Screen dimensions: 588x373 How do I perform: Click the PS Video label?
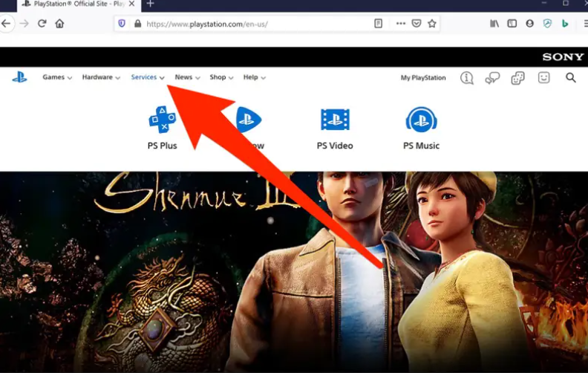335,146
